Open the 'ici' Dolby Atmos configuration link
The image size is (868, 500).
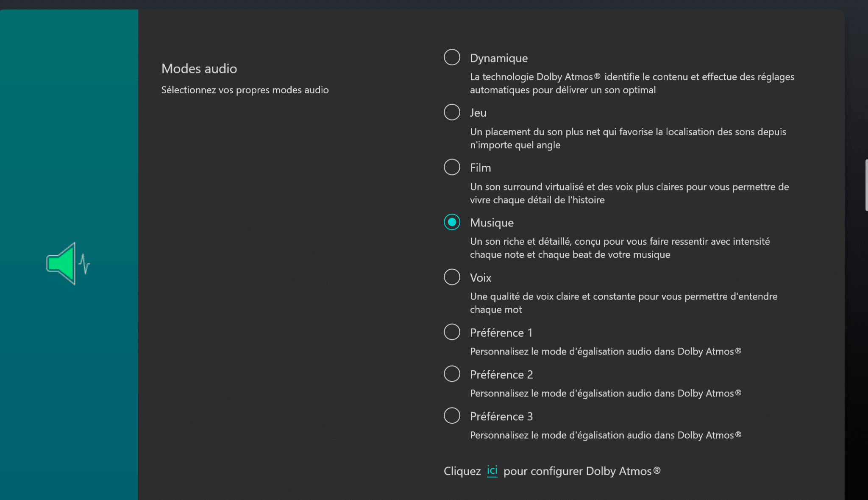[x=492, y=471]
